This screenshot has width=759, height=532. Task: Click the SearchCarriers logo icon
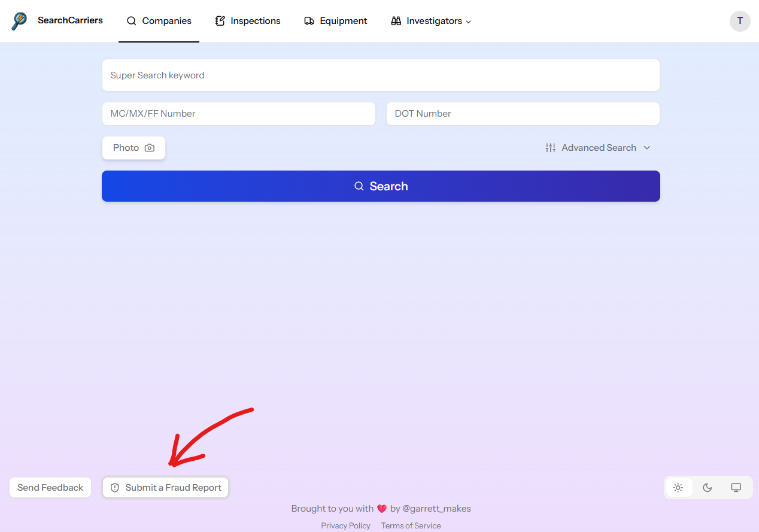coord(19,20)
